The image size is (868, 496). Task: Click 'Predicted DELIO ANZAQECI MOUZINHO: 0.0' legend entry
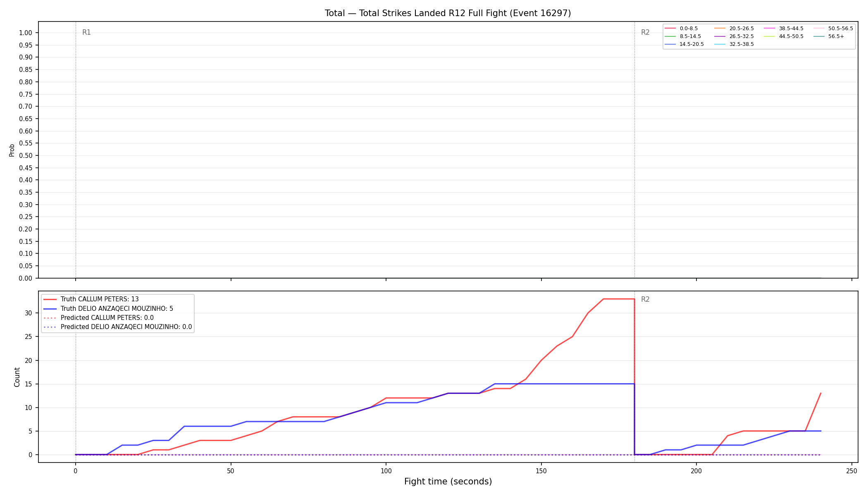117,327
